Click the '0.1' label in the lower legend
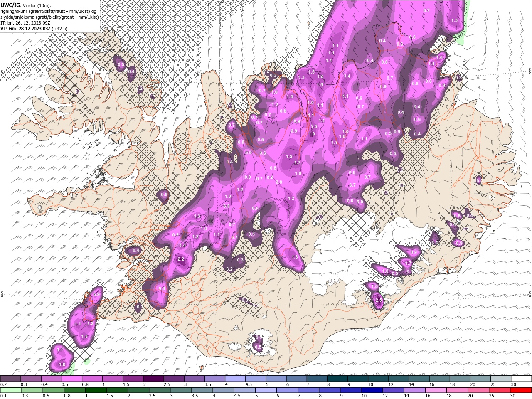 (3, 396)
